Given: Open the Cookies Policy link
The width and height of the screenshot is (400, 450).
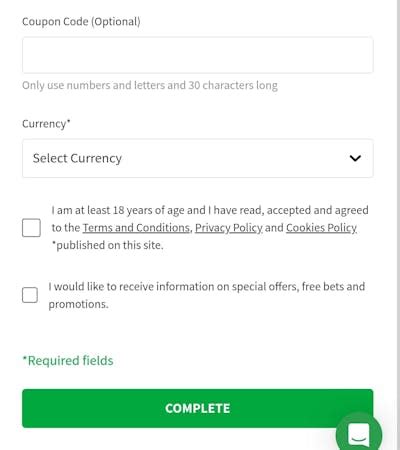Looking at the screenshot, I should (x=321, y=228).
